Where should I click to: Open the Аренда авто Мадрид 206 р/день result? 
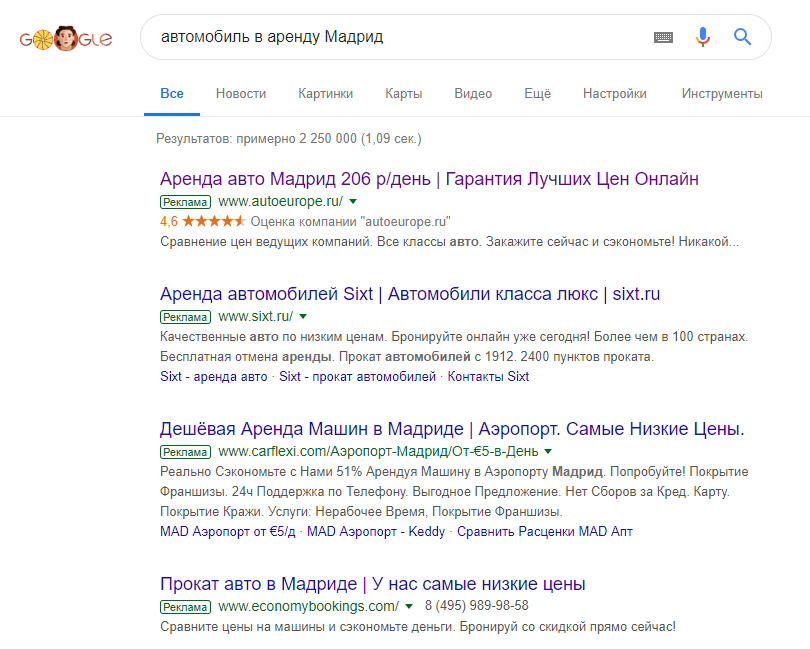[x=429, y=179]
